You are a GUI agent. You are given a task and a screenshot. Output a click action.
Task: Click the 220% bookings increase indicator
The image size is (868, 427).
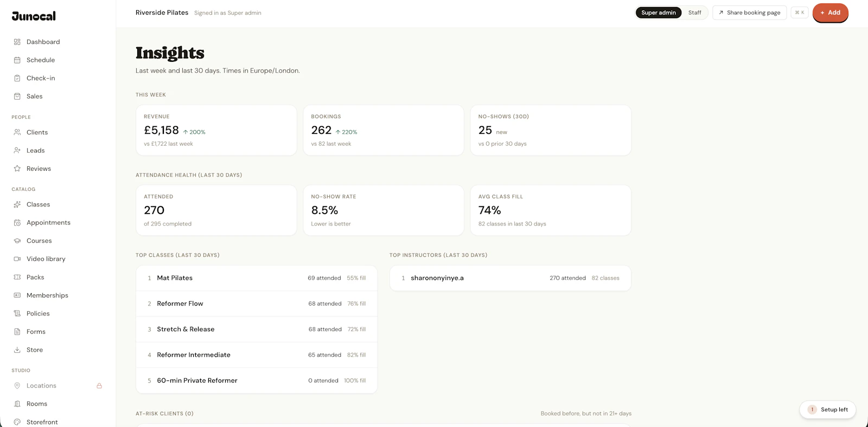(x=346, y=132)
